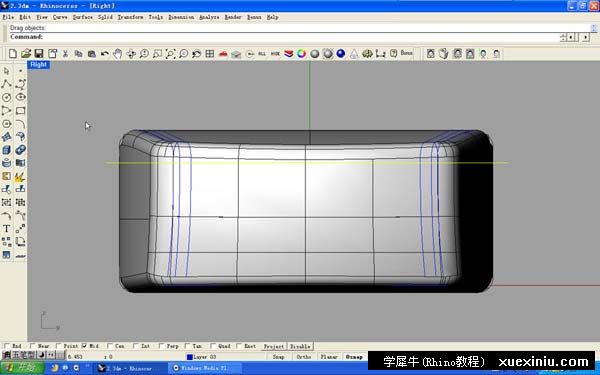Viewport: 600px width, 375px height.
Task: Select the Text tool in sidebar
Action: pyautogui.click(x=6, y=229)
